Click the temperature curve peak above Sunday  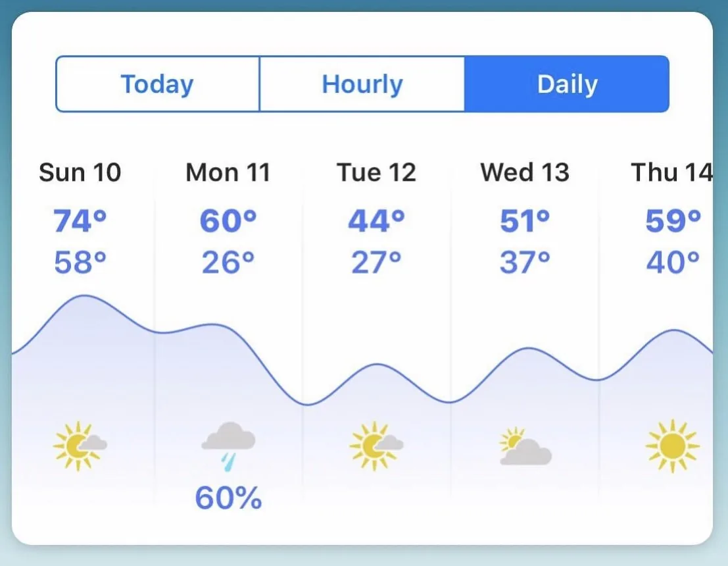tap(84, 296)
